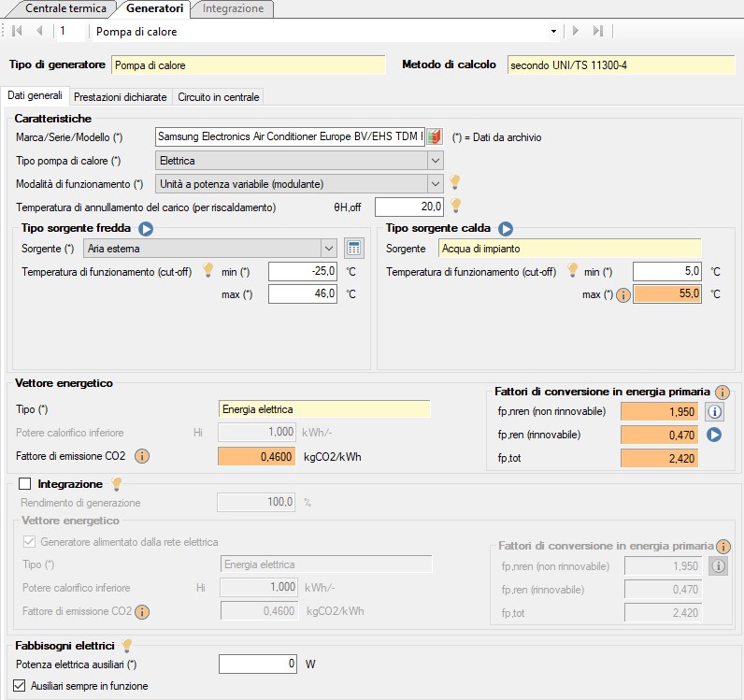This screenshot has width=744, height=700.
Task: Click the θH,off temperature field
Action: click(x=409, y=207)
